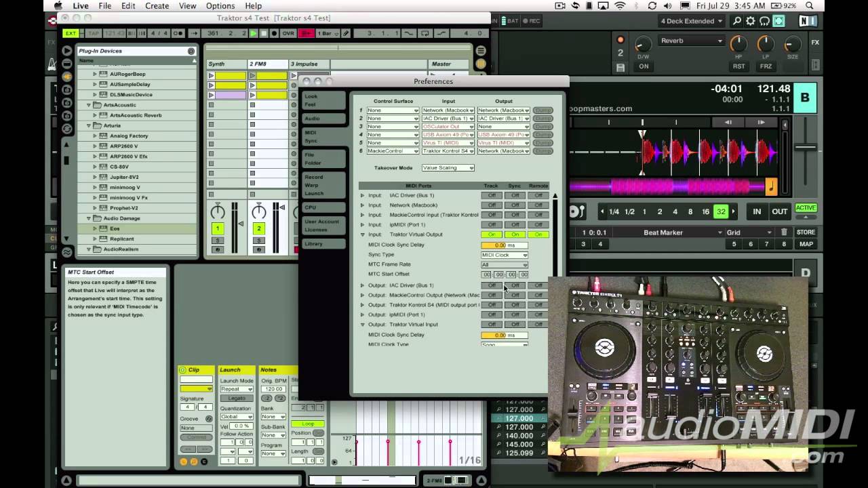
Task: Toggle Track for Input IAC Driver (Bus 1)
Action: [x=492, y=195]
